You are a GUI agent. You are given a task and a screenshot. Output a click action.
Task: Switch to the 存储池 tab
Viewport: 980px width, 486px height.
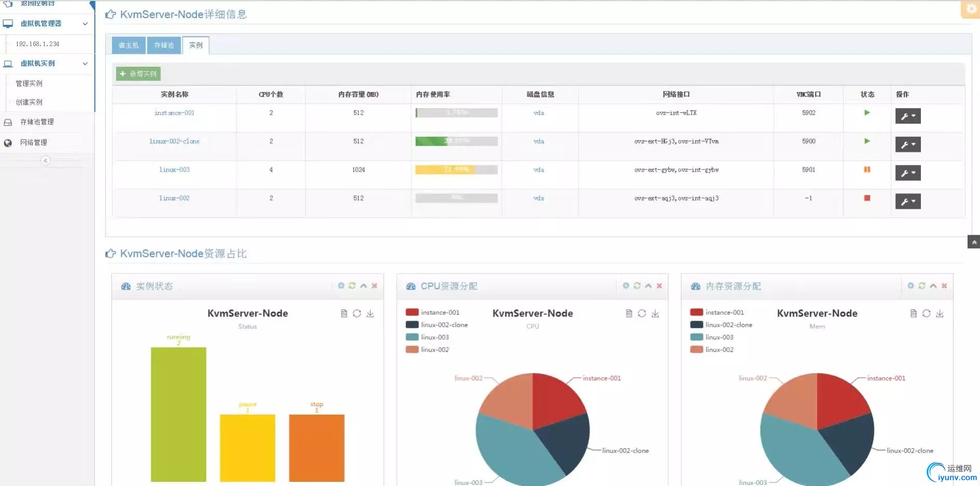pyautogui.click(x=164, y=46)
